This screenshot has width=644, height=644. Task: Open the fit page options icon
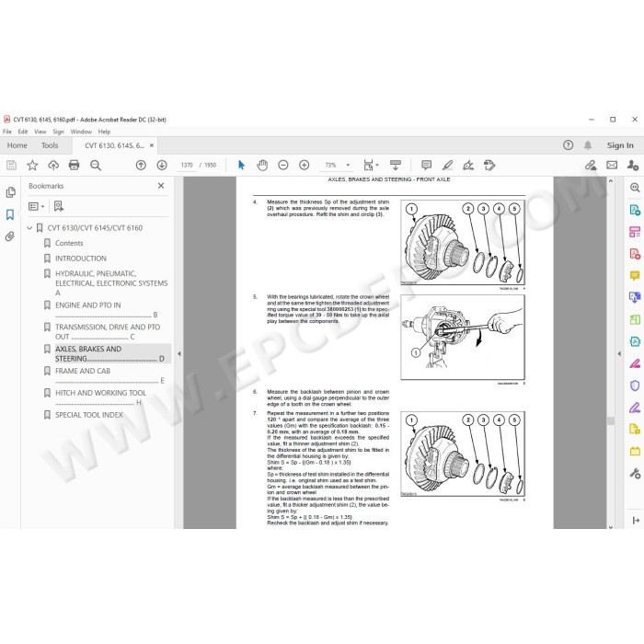tap(371, 165)
